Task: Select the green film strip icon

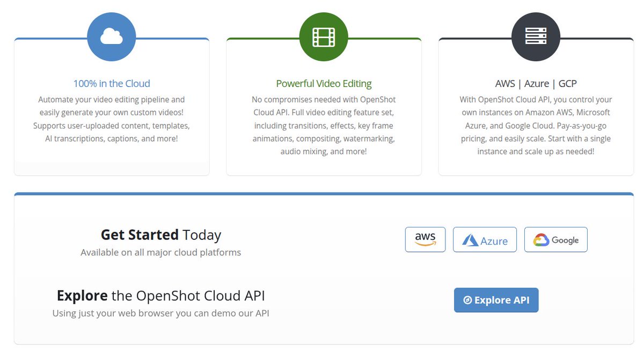Action: coord(324,36)
